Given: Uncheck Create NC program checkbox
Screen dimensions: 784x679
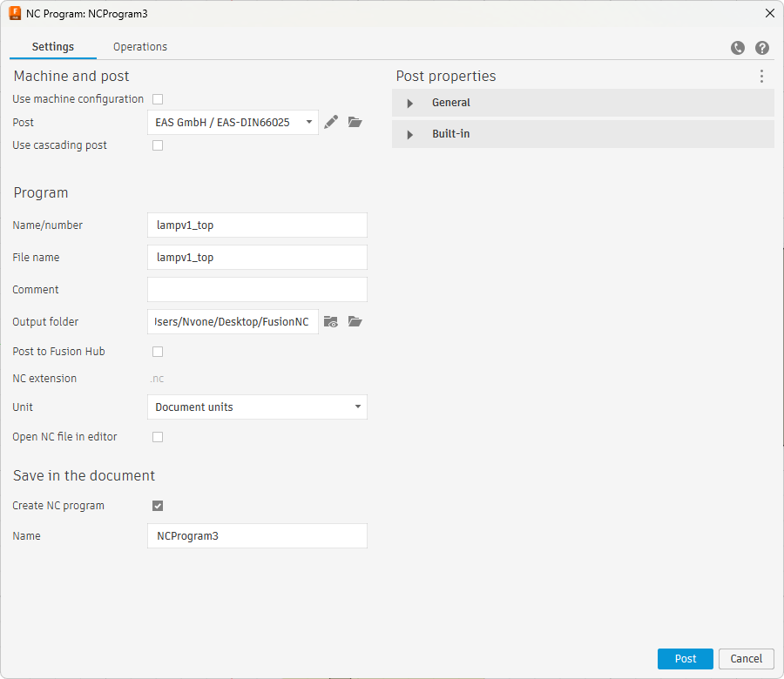Looking at the screenshot, I should pyautogui.click(x=158, y=506).
